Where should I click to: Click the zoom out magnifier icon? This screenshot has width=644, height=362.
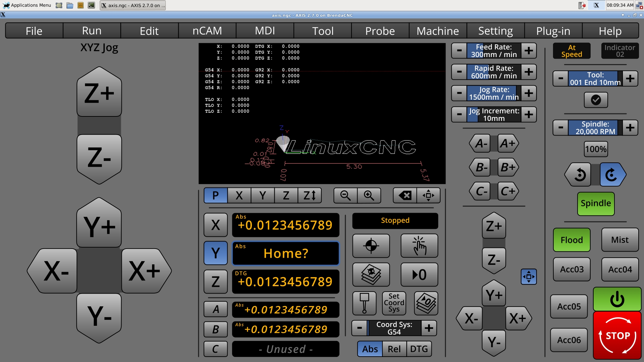[x=345, y=195]
